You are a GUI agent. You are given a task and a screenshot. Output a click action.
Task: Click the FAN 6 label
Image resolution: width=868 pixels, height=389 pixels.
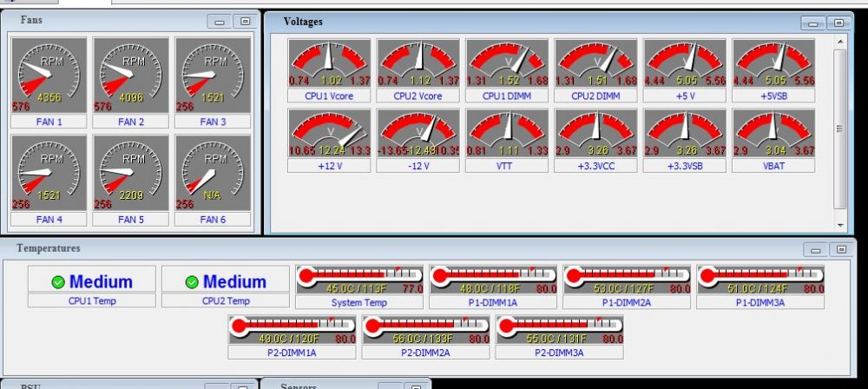(x=213, y=219)
